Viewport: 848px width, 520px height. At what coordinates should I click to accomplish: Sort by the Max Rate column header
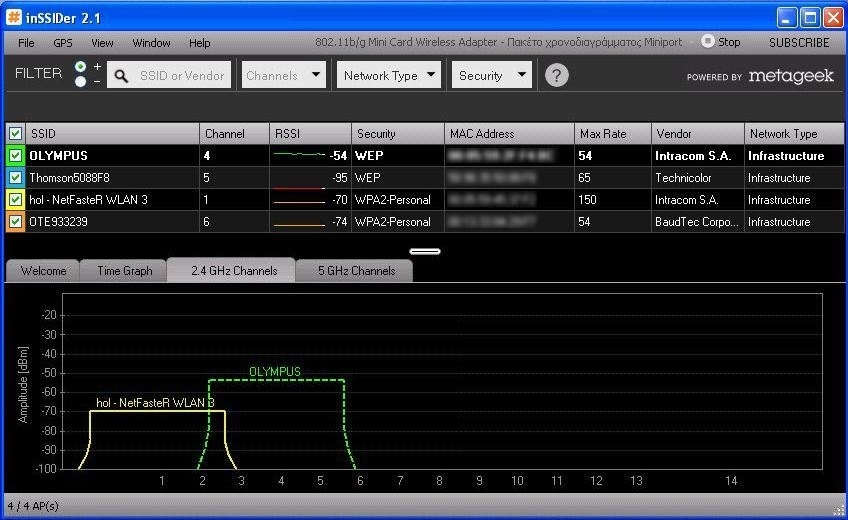pos(613,134)
